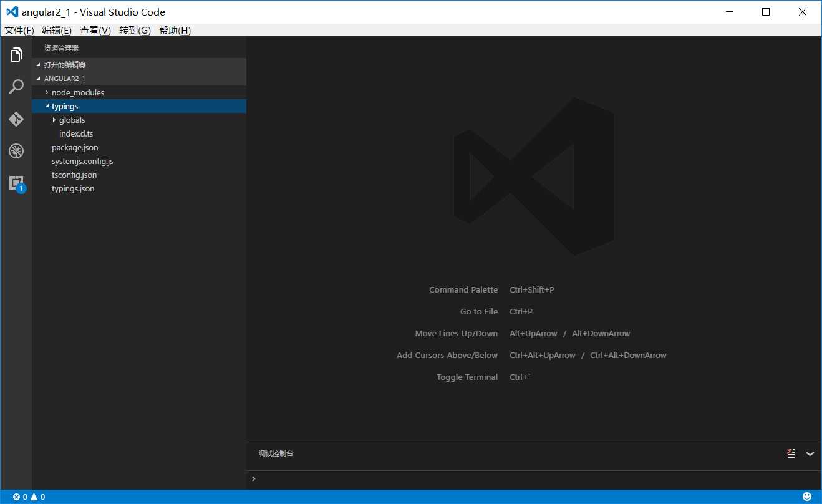Viewport: 822px width, 504px height.
Task: Open the Debug view in activity bar
Action: [x=16, y=151]
